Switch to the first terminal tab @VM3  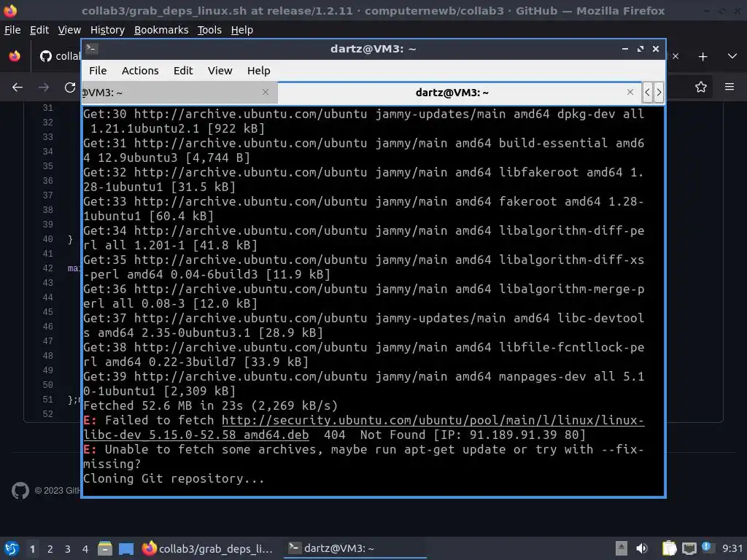pos(179,93)
